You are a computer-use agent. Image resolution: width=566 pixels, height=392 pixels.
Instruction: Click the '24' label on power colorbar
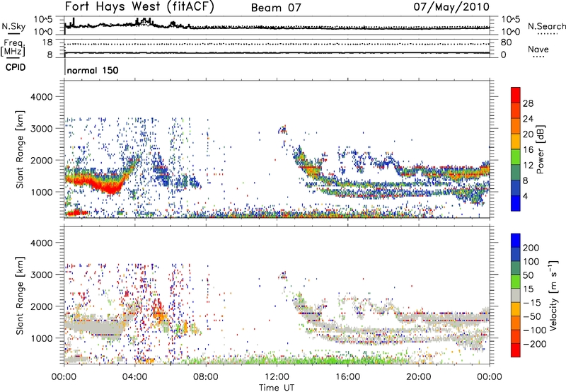coord(528,119)
